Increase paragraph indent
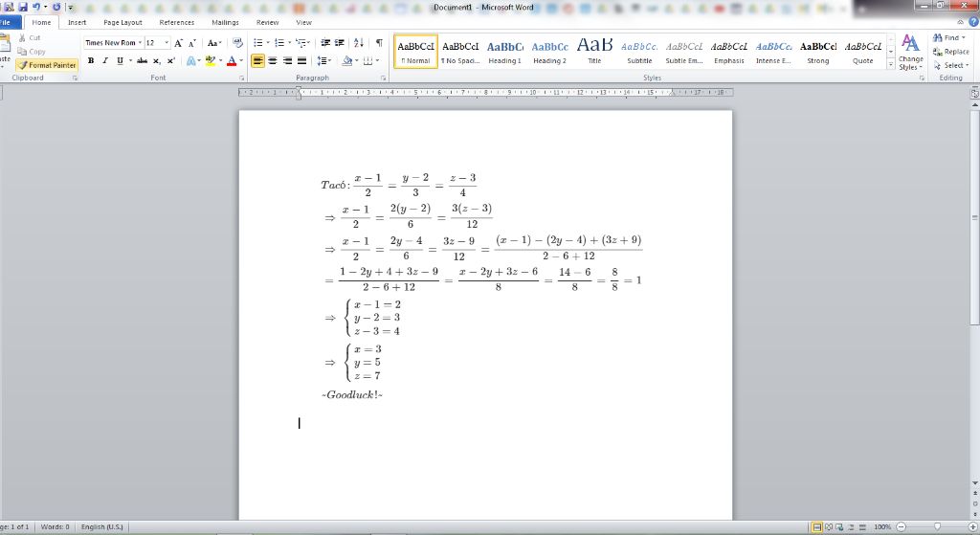980x535 pixels. point(340,43)
